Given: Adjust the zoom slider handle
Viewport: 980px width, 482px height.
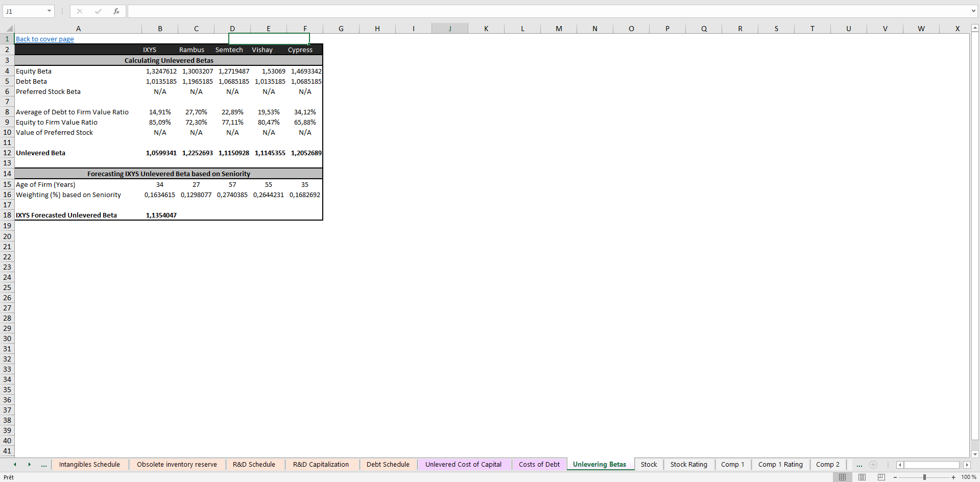Looking at the screenshot, I should [924, 477].
